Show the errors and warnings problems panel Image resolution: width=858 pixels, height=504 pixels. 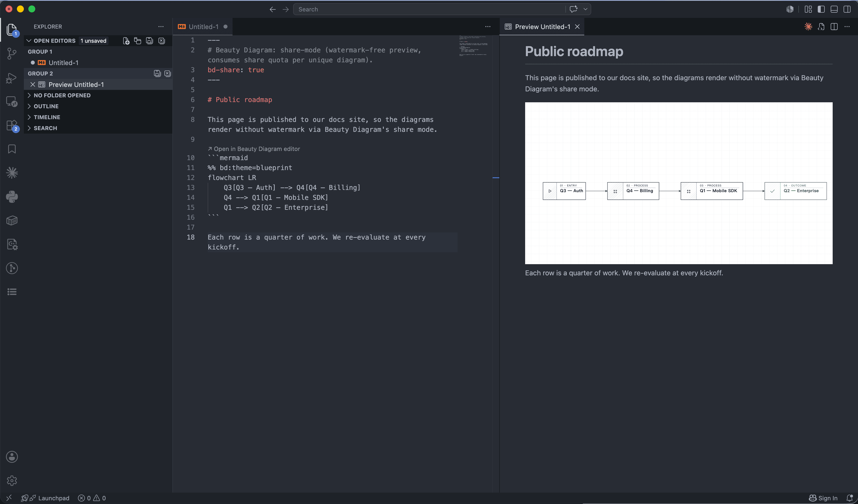tap(92, 498)
